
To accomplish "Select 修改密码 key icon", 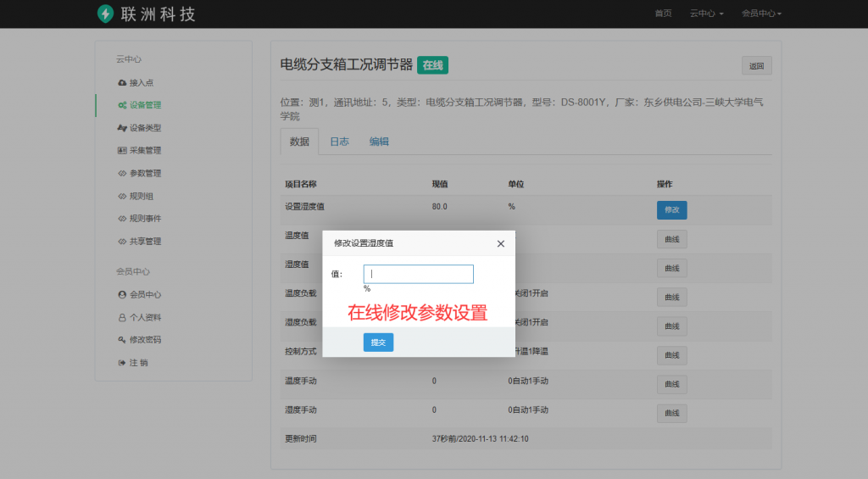I will [x=122, y=340].
